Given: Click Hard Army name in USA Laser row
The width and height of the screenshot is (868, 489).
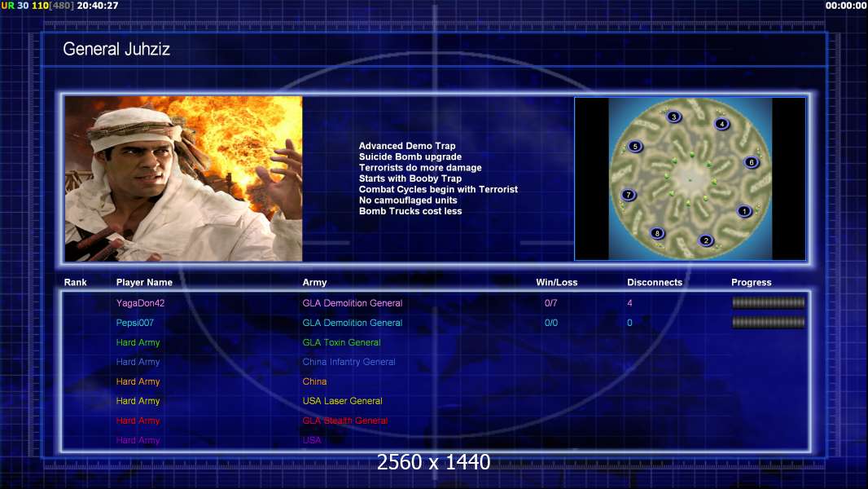Looking at the screenshot, I should click(138, 401).
